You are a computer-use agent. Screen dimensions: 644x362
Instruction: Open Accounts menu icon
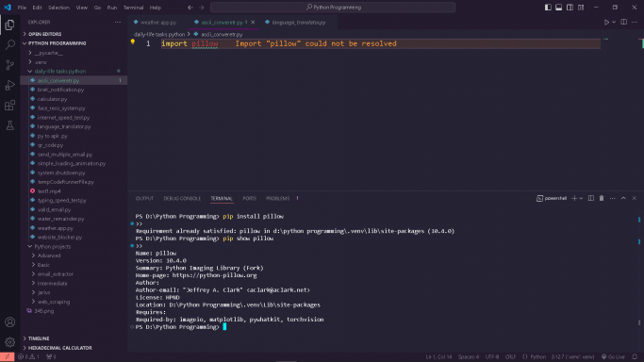click(9, 322)
